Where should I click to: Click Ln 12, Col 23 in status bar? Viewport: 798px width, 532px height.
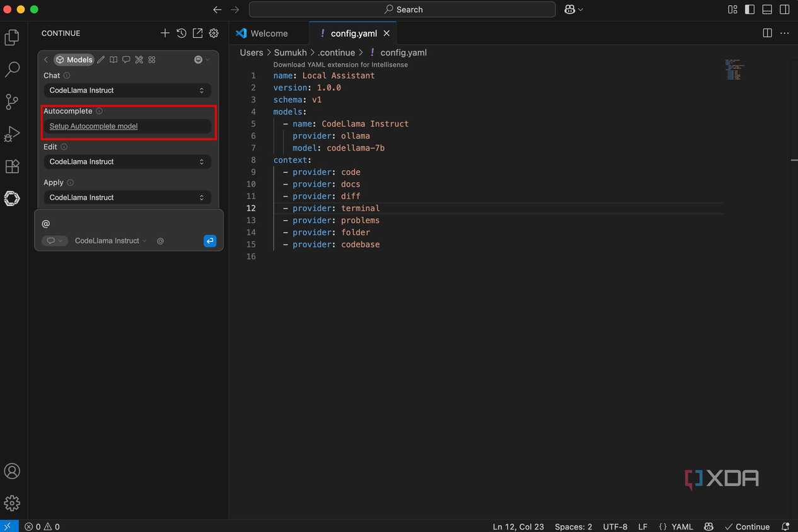click(x=518, y=527)
